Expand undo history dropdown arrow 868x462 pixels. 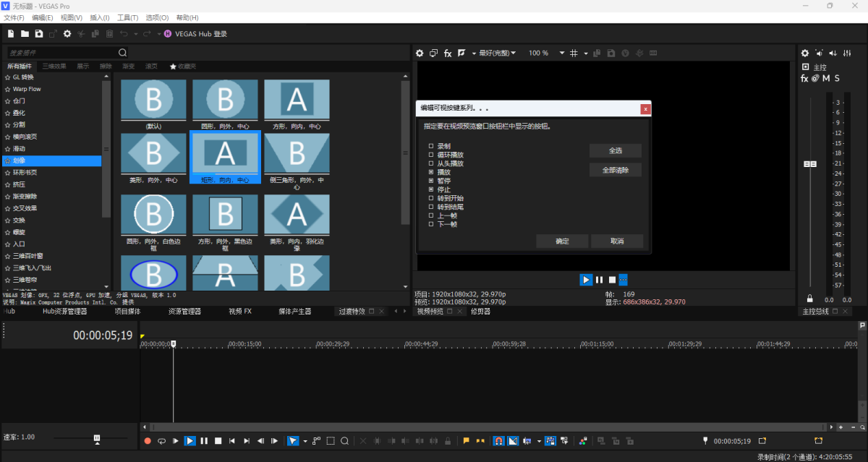pos(135,33)
